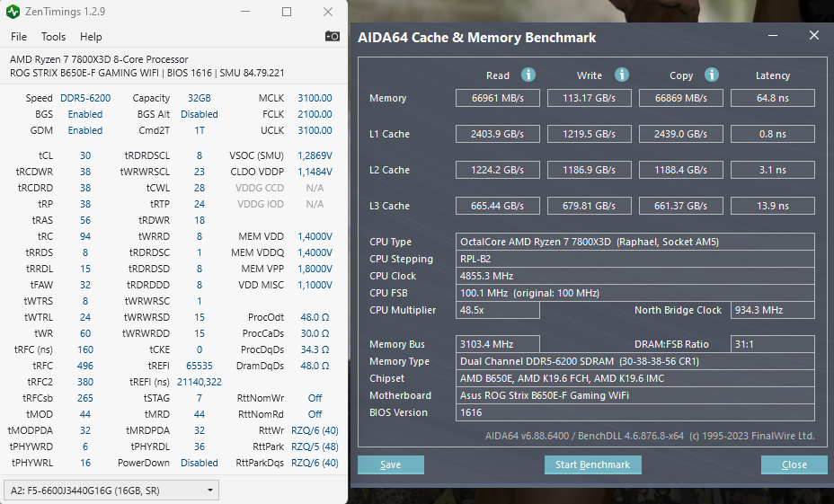This screenshot has height=504, width=834.
Task: Click the North Bridge Clock field 934.3 MHz
Action: (773, 310)
